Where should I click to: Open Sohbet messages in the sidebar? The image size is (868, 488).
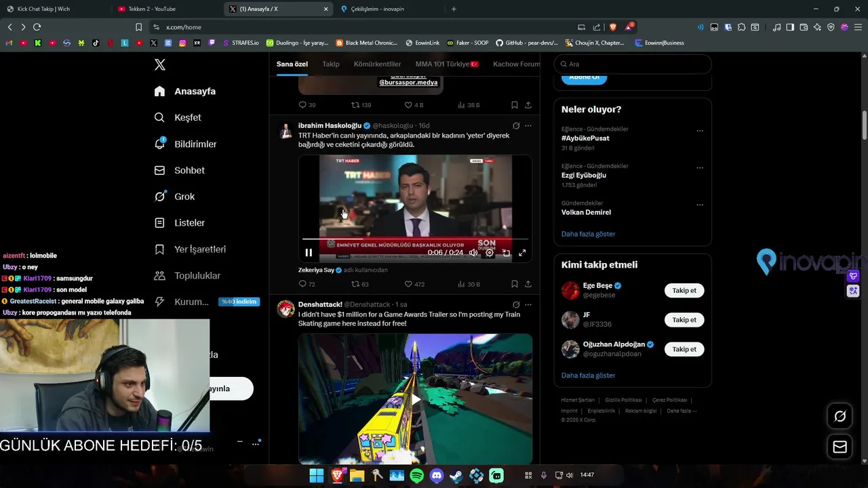click(x=180, y=170)
